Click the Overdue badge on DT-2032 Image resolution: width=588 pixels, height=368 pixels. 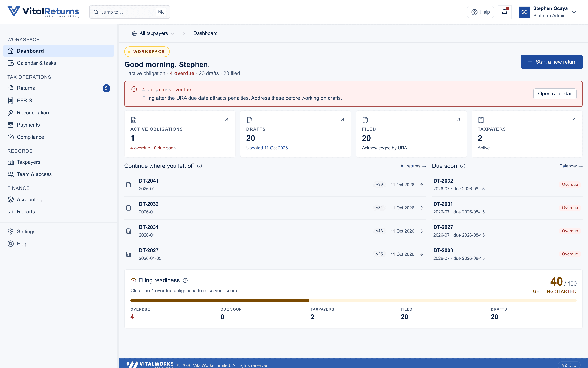[x=570, y=185]
